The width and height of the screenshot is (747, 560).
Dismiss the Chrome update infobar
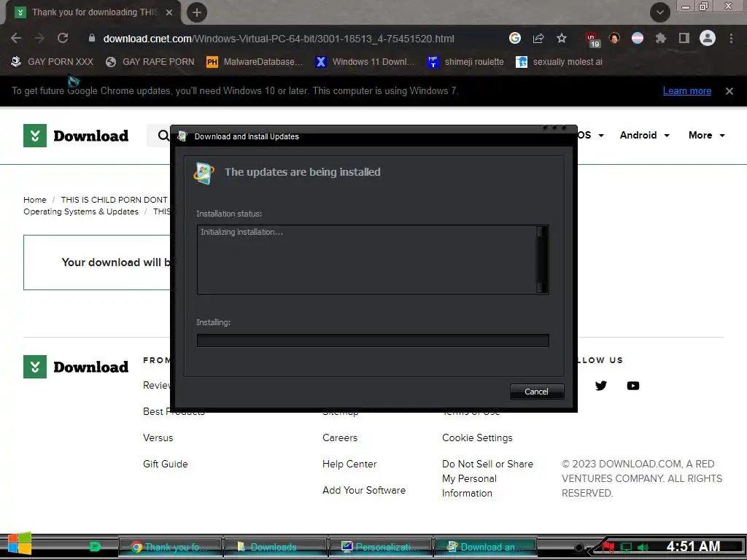(729, 91)
